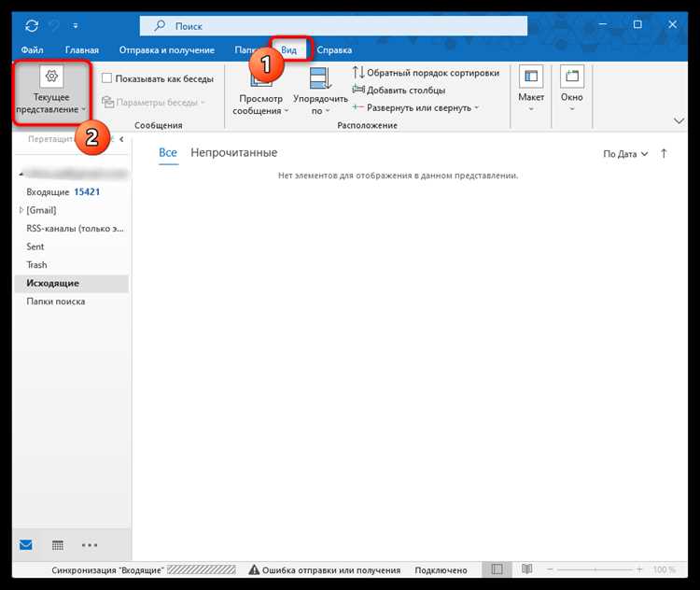
Task: Click zoom out minus button
Action: pyautogui.click(x=550, y=569)
